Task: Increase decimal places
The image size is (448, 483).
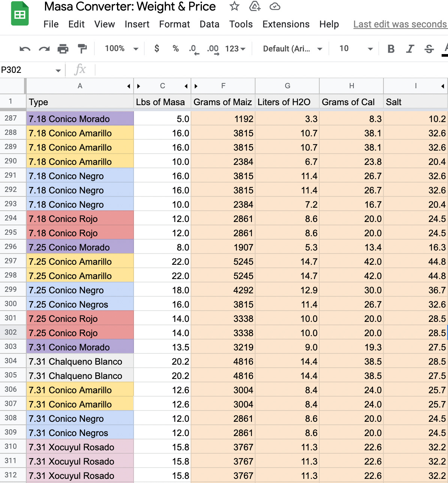Action: tap(213, 49)
